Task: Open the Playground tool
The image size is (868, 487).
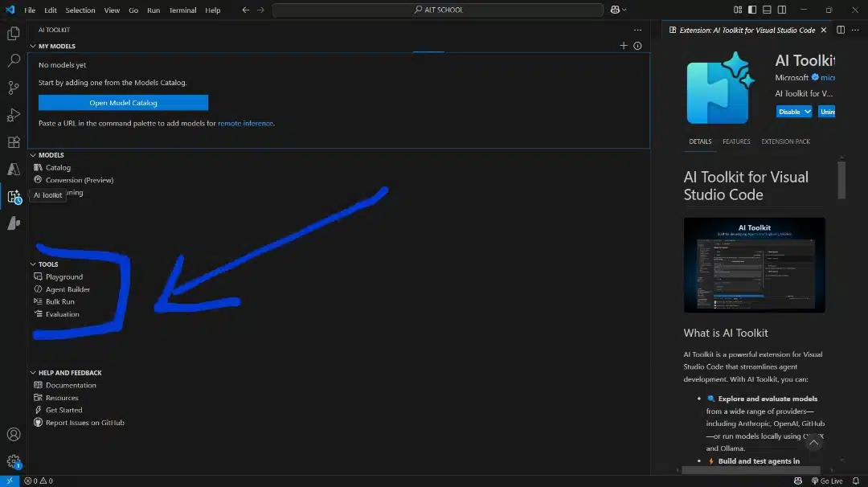Action: point(64,276)
